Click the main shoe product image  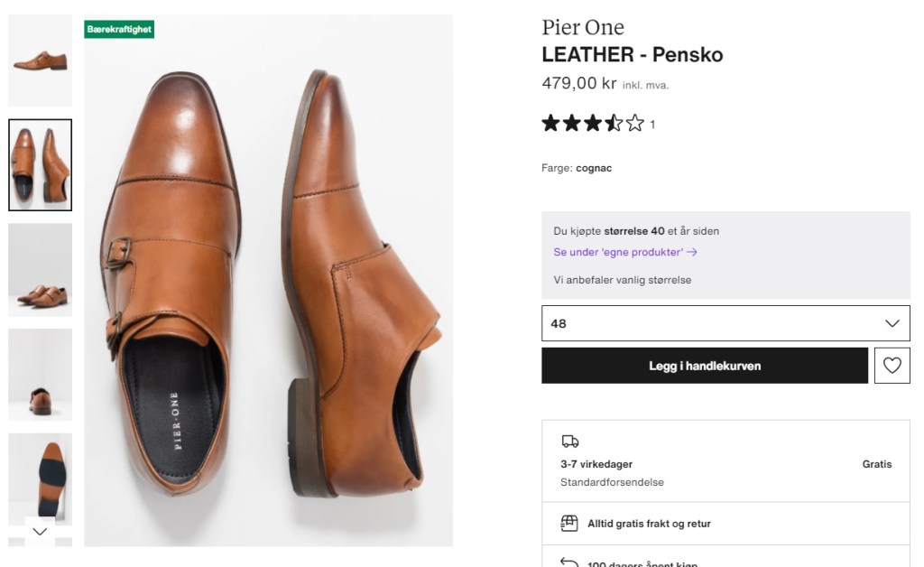(x=269, y=289)
